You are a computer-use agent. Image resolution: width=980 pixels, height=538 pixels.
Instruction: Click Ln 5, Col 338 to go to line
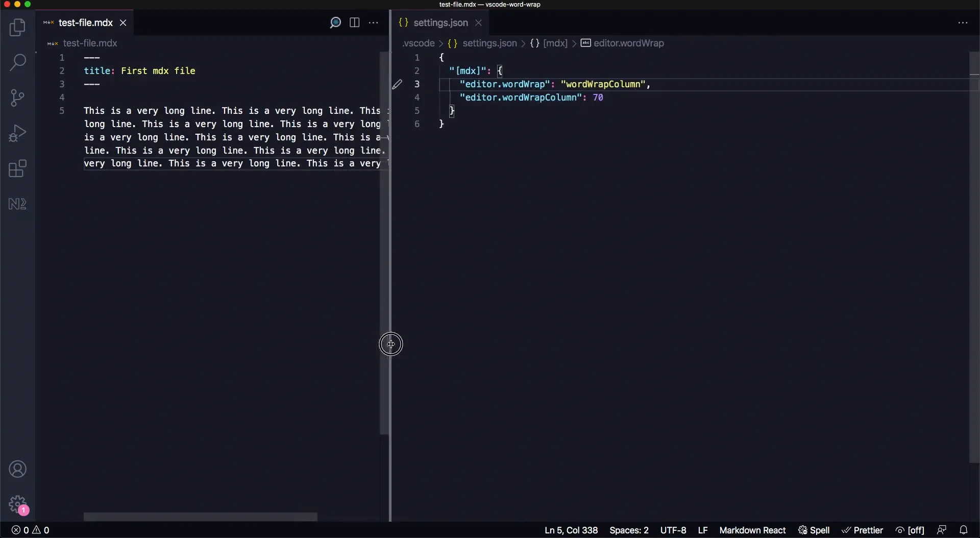click(571, 530)
